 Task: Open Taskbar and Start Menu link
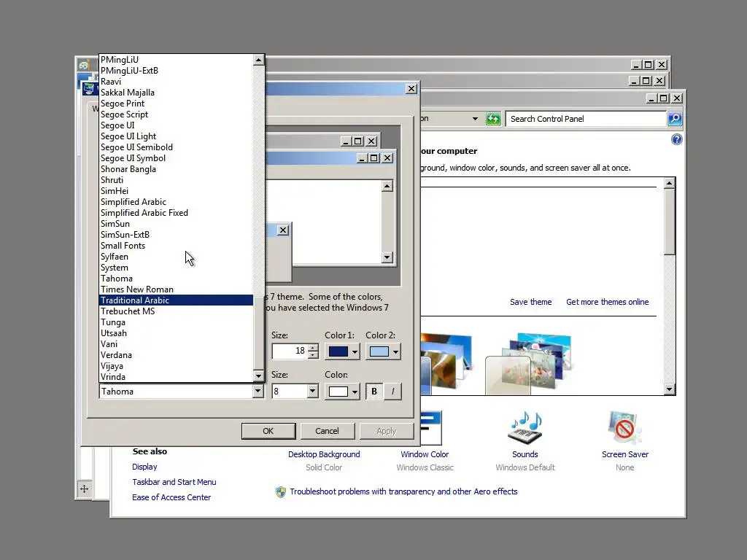point(174,482)
